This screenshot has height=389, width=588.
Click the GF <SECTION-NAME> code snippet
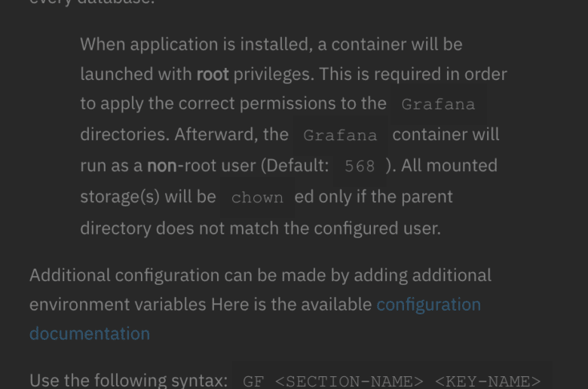(x=333, y=381)
